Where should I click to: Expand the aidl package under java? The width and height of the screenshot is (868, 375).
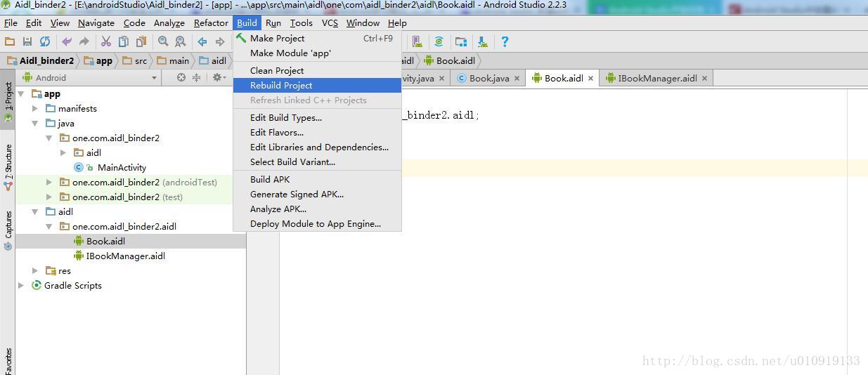[63, 152]
